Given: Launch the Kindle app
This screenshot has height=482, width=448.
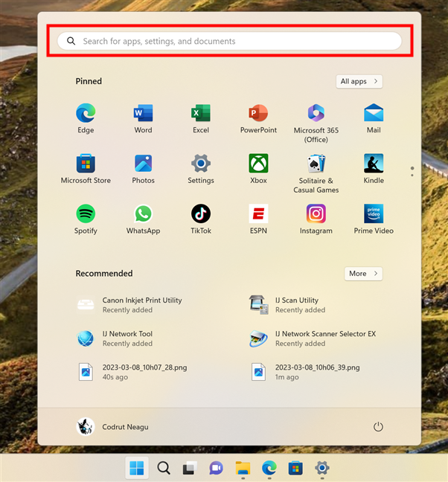Looking at the screenshot, I should point(374,169).
